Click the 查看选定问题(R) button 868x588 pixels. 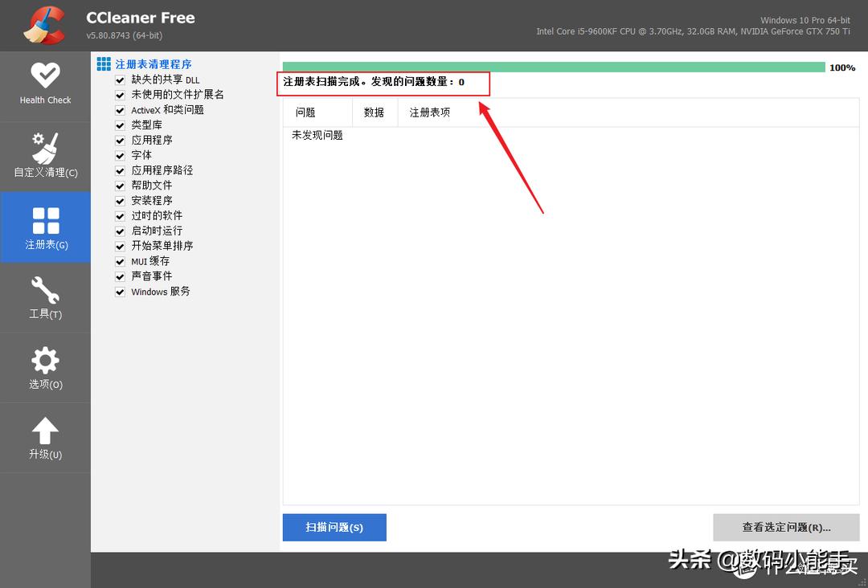tap(786, 527)
